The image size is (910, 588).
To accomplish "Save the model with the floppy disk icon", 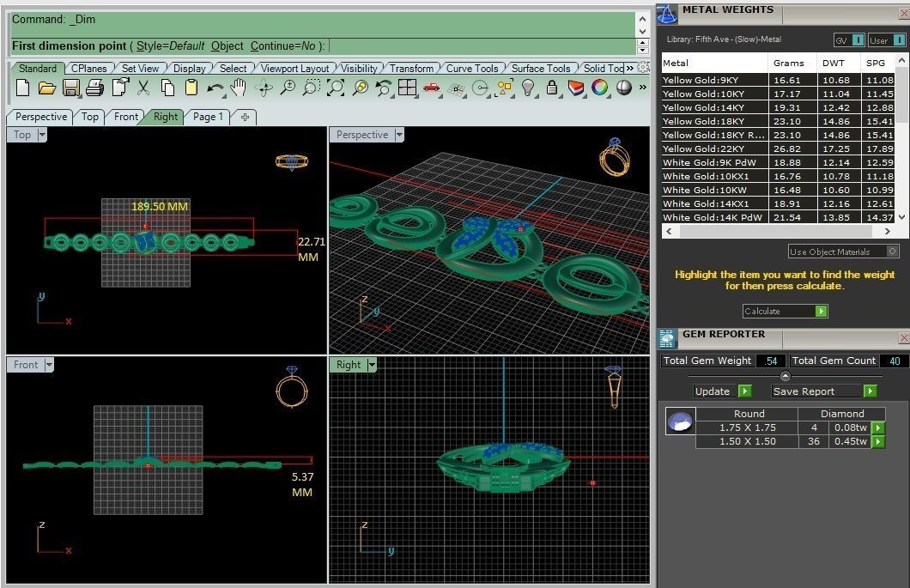I will pyautogui.click(x=70, y=88).
